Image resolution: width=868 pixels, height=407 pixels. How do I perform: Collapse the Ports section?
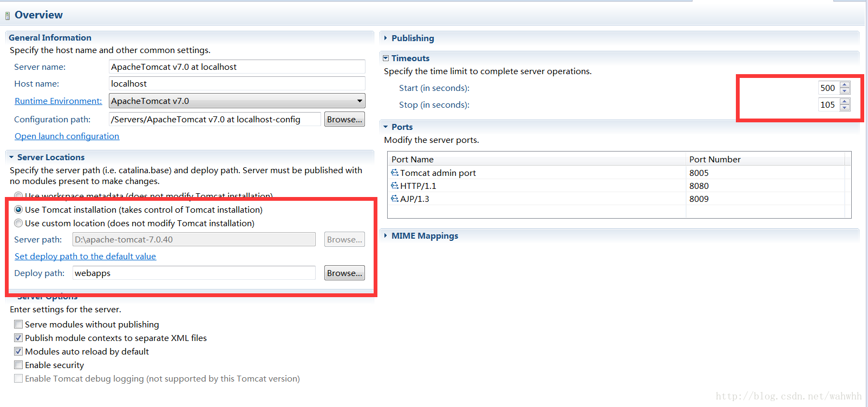[x=386, y=127]
